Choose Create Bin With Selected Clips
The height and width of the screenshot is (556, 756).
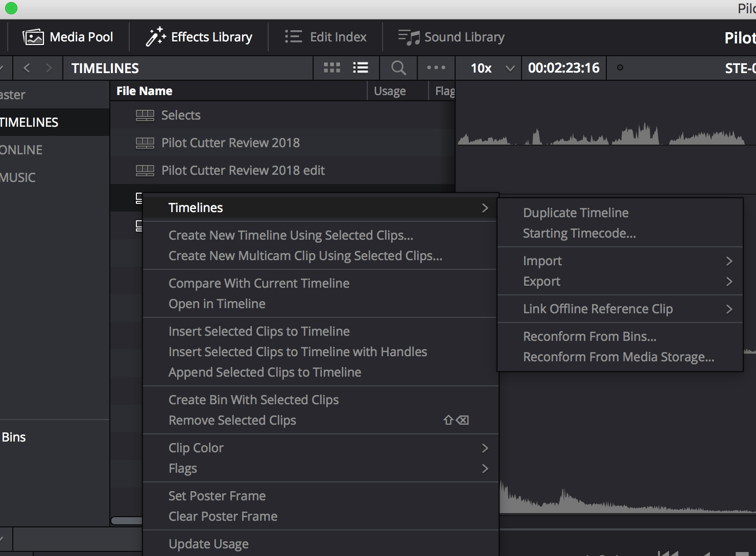click(x=320, y=400)
